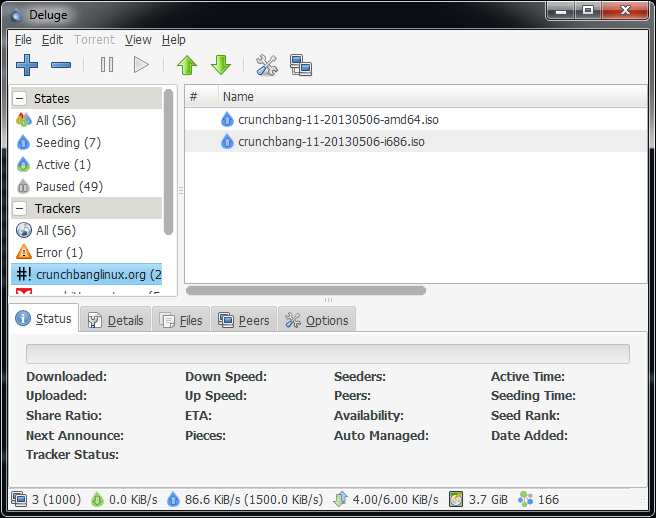The width and height of the screenshot is (656, 518).
Task: Show All (56) under States
Action: [86, 120]
